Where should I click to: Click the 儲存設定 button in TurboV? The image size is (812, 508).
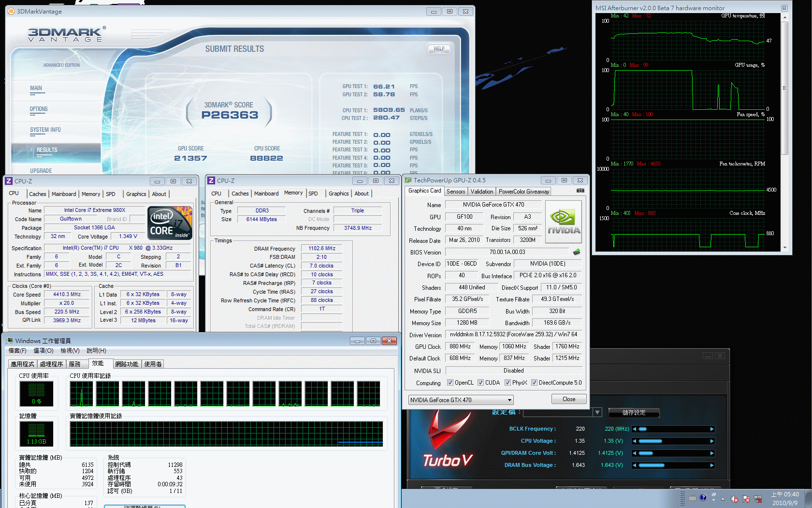pos(634,413)
